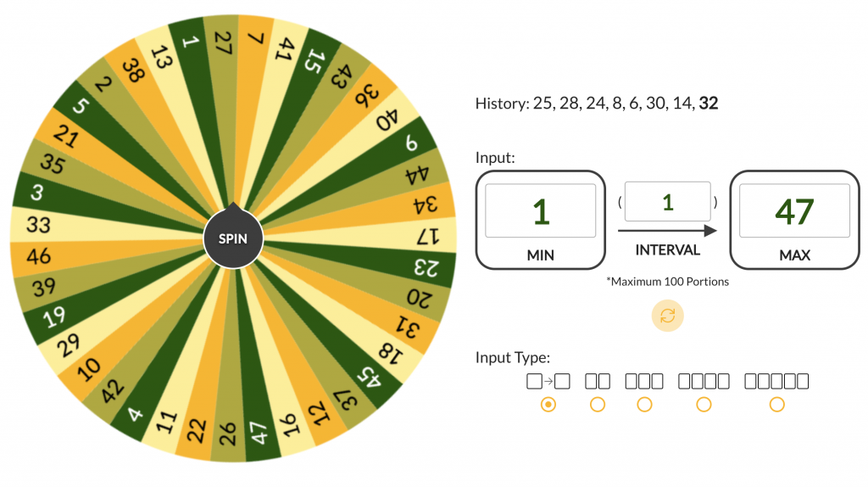The width and height of the screenshot is (868, 487).
Task: Click wheel segment number 33
Action: 39,227
